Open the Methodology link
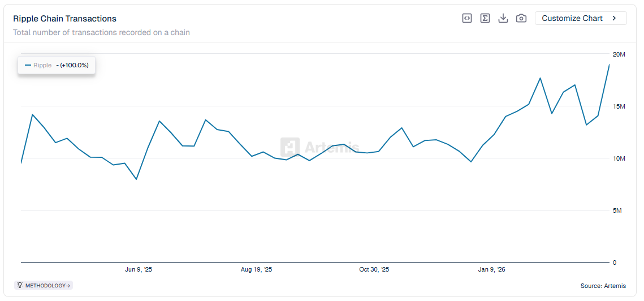644x301 pixels. 47,286
